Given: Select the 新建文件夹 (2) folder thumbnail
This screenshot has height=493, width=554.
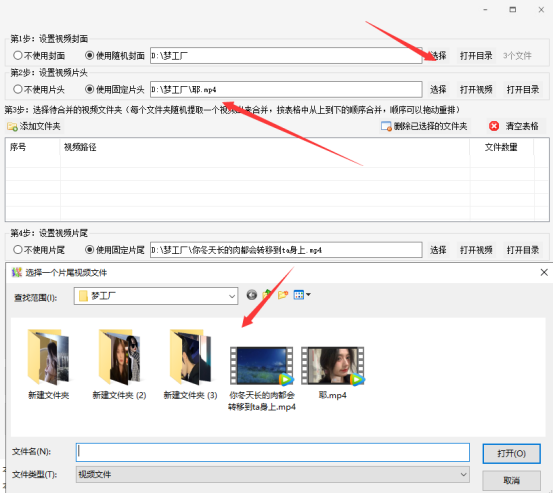Looking at the screenshot, I should (x=120, y=357).
